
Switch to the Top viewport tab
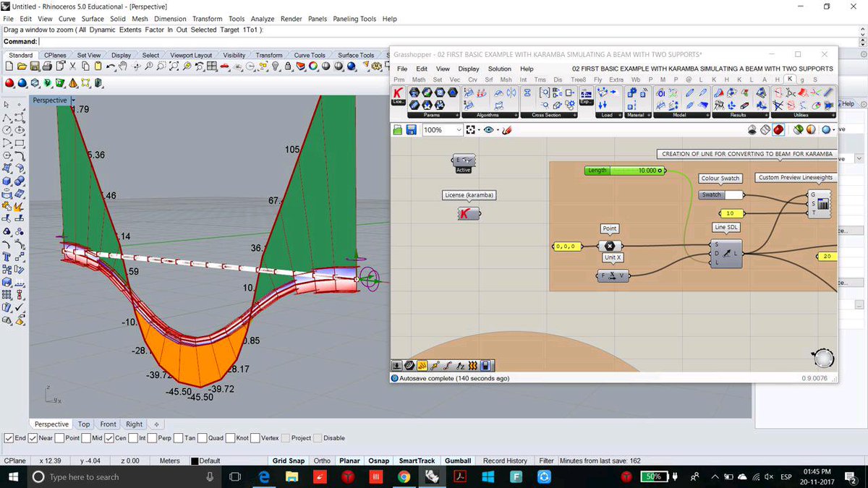coord(84,424)
